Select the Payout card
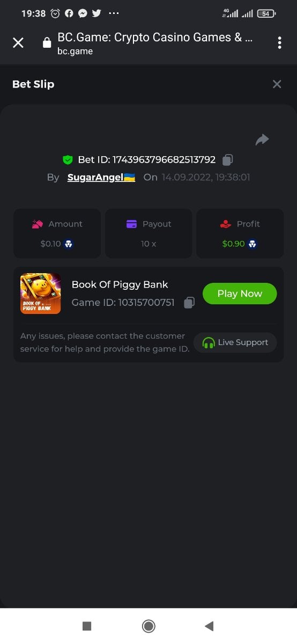 148,233
